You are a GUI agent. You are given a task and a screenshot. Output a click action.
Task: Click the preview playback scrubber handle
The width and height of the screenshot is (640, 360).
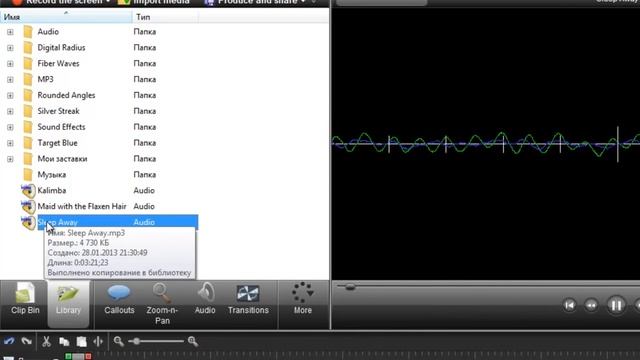(350, 287)
